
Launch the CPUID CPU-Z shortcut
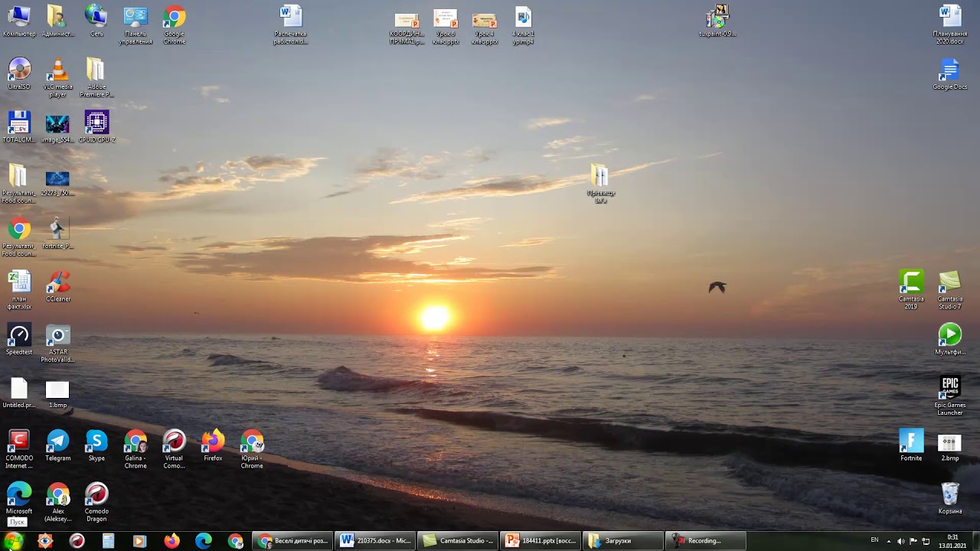[96, 127]
